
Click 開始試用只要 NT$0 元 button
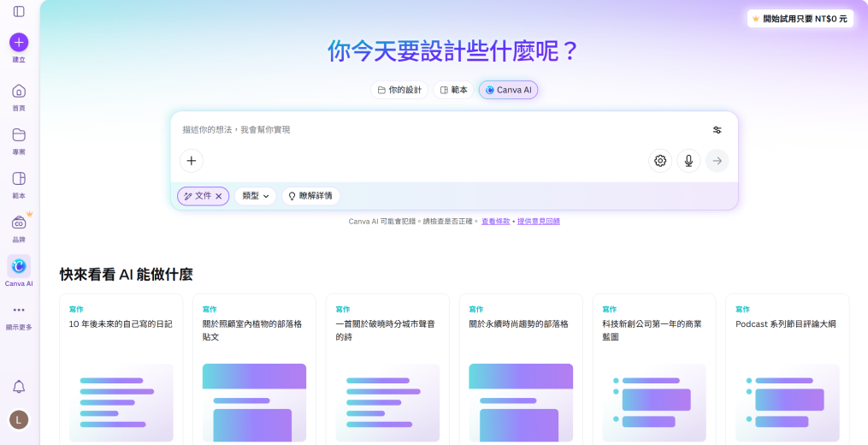pyautogui.click(x=800, y=19)
